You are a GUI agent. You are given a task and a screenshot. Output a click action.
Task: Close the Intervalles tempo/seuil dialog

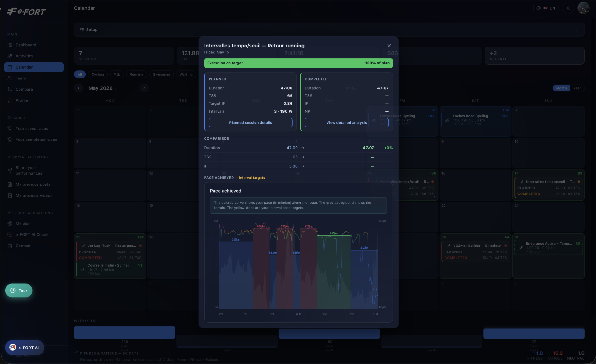coord(389,46)
